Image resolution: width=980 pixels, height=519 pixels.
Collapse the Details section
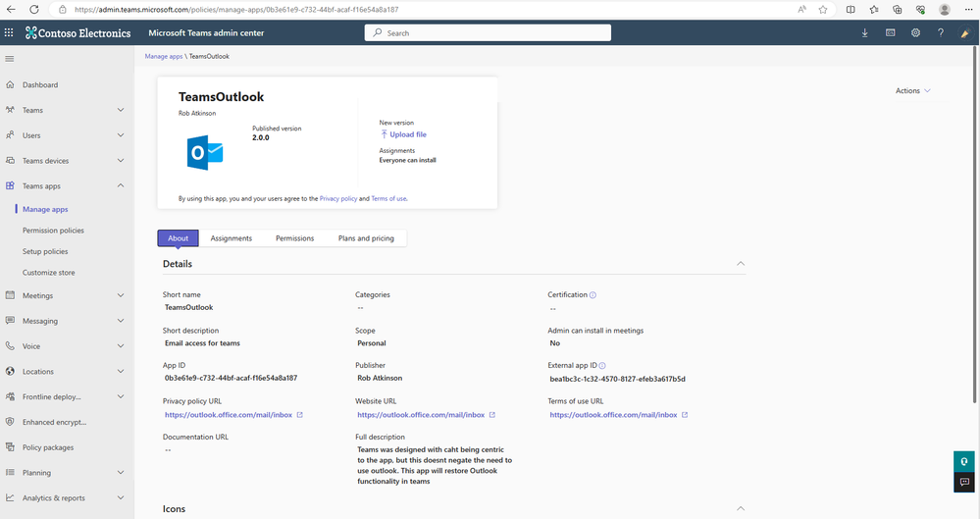click(x=741, y=264)
